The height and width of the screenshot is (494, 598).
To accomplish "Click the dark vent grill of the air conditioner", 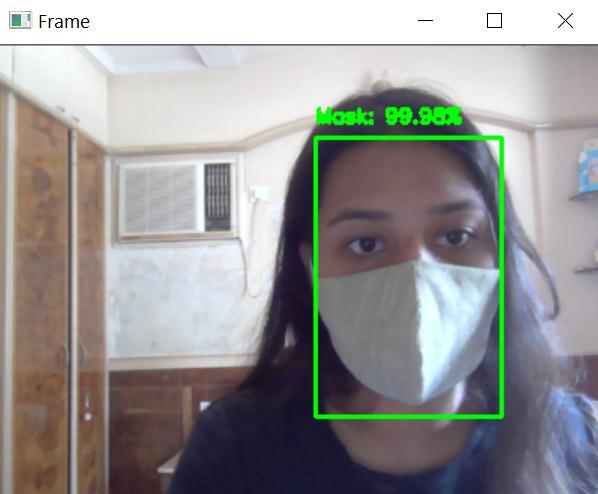I will click(x=218, y=197).
